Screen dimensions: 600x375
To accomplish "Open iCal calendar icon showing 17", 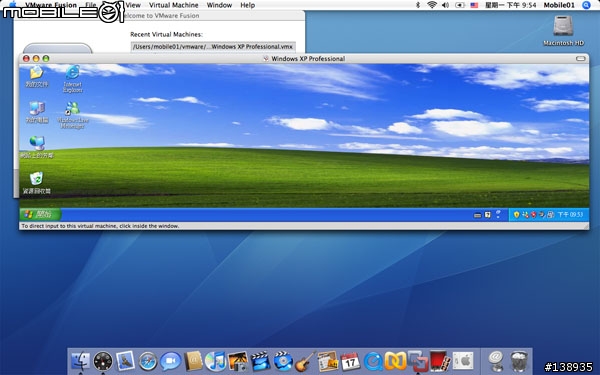I will tap(350, 361).
